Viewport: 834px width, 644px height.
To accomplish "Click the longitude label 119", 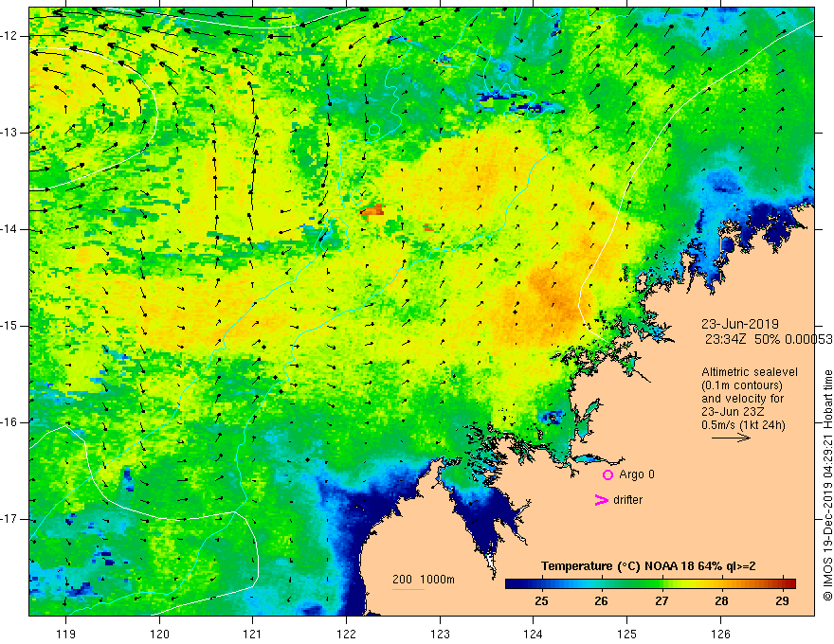I will pyautogui.click(x=65, y=634).
